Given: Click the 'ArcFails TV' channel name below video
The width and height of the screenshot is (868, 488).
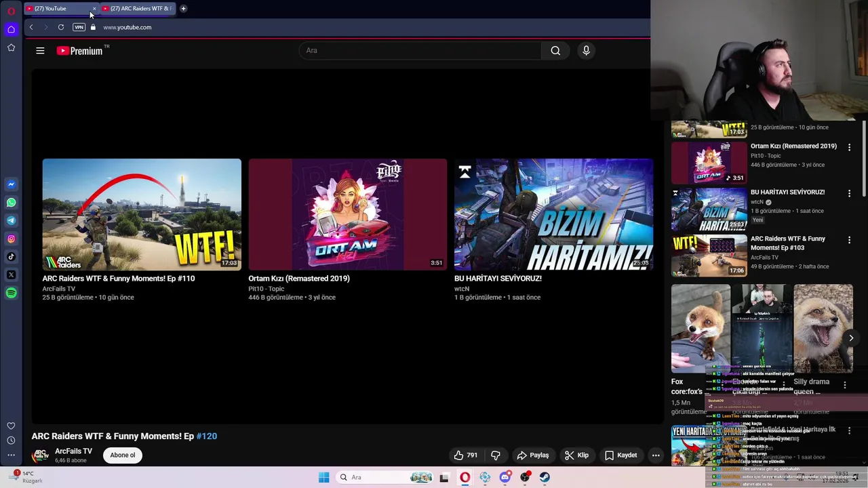Looking at the screenshot, I should tap(73, 451).
